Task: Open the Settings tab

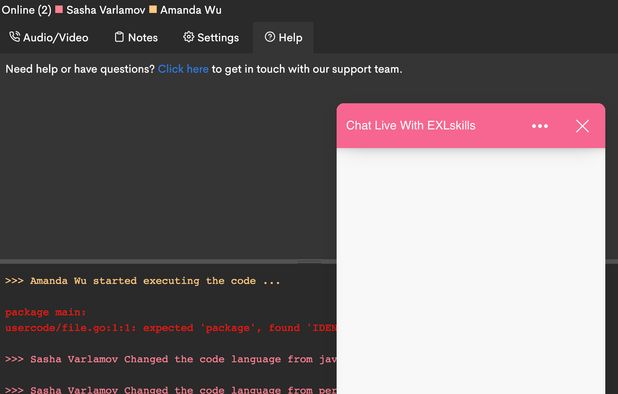Action: pyautogui.click(x=211, y=37)
